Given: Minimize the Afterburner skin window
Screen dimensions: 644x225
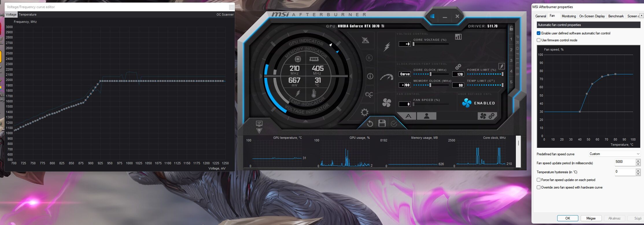Looking at the screenshot, I should tap(445, 17).
